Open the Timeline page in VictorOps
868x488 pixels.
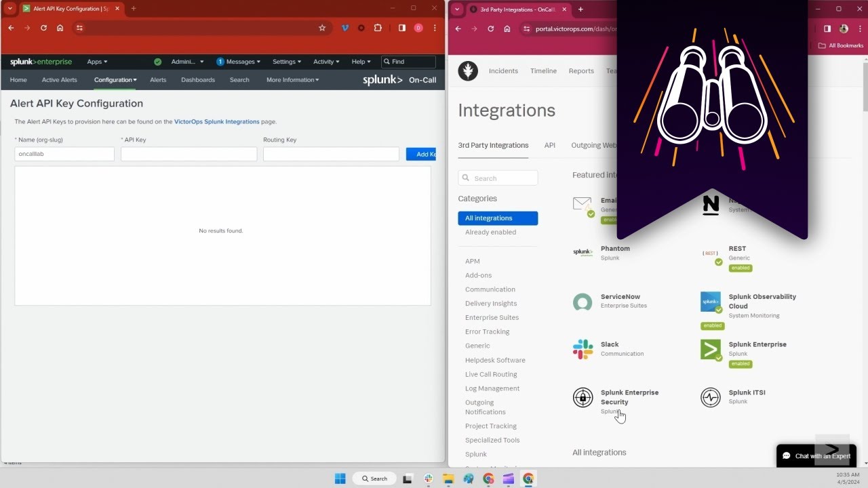[x=543, y=70]
